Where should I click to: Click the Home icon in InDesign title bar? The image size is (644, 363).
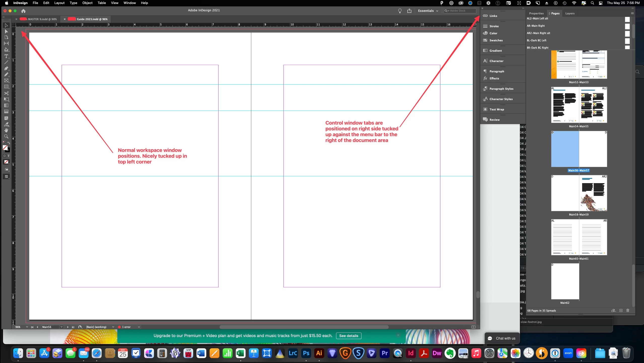(23, 11)
